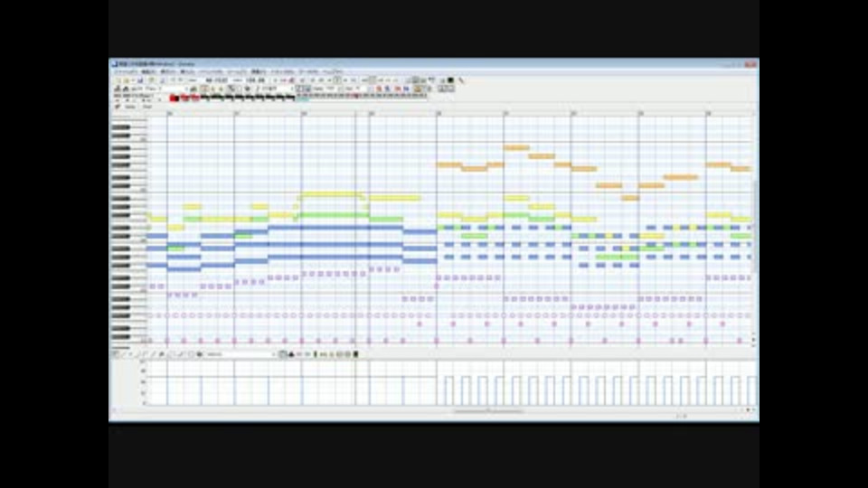The height and width of the screenshot is (488, 868).
Task: Open the ファイル (File) menu
Action: 127,71
